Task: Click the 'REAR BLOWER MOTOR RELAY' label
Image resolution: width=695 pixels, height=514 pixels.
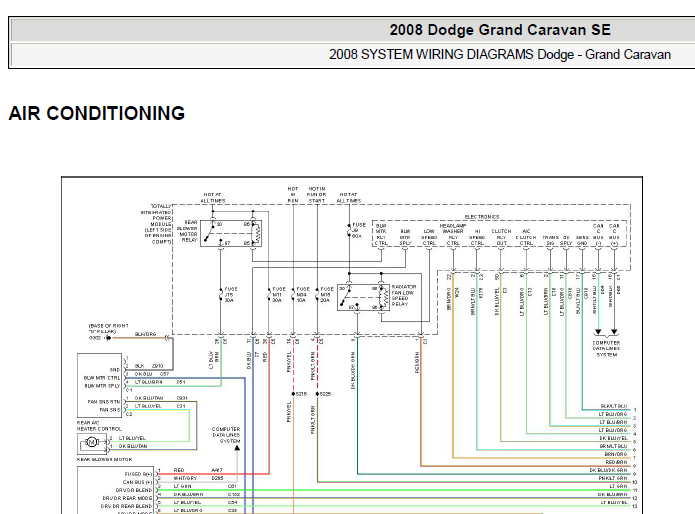Action: [187, 231]
